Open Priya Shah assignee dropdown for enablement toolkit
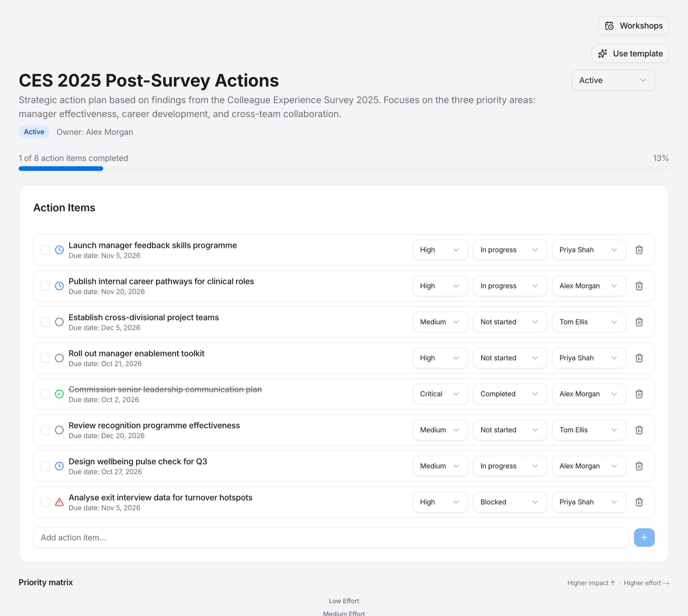This screenshot has width=688, height=616. pyautogui.click(x=589, y=358)
